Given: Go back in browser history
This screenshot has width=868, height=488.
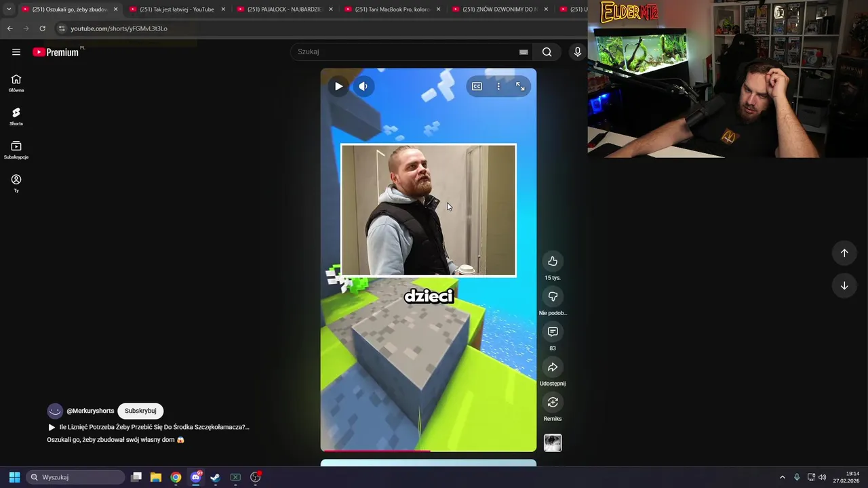Looking at the screenshot, I should click(x=9, y=28).
